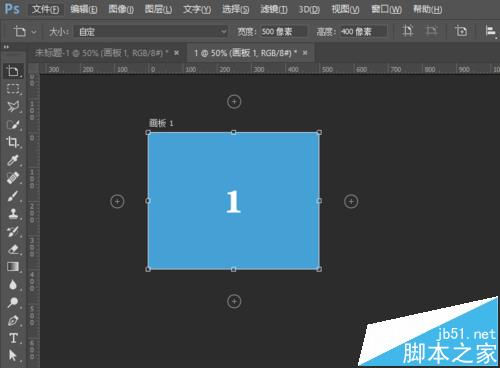Select the Dodge tool
The image size is (500, 368).
point(13,303)
